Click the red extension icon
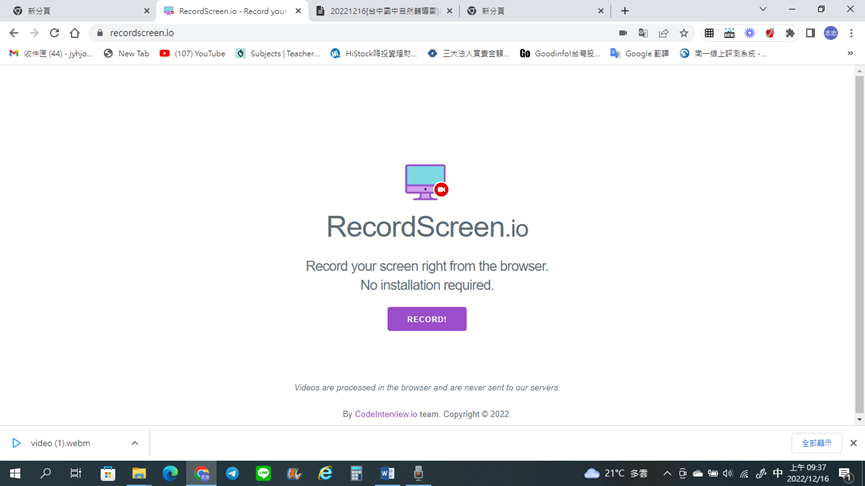865x486 pixels. 770,33
